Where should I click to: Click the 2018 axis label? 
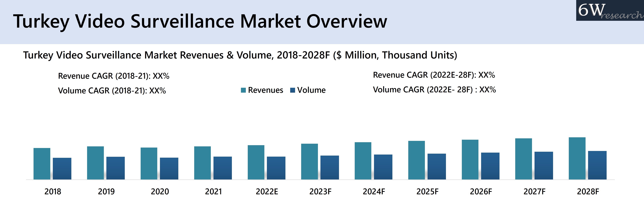point(53,191)
